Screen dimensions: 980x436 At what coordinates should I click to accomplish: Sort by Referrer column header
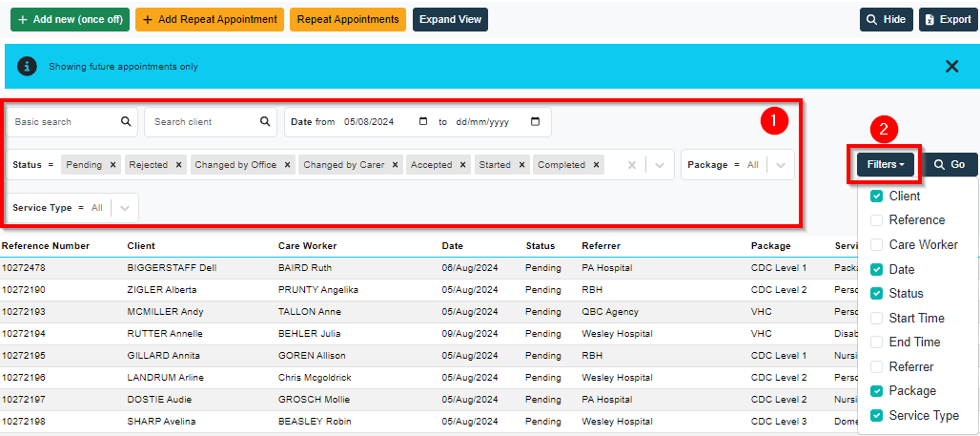(x=601, y=246)
